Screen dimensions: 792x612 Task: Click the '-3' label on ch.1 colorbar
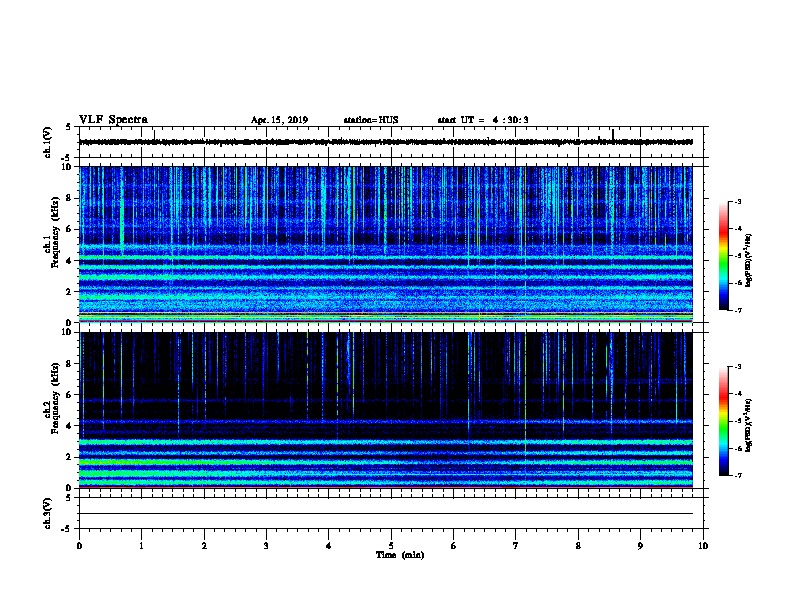tap(737, 201)
